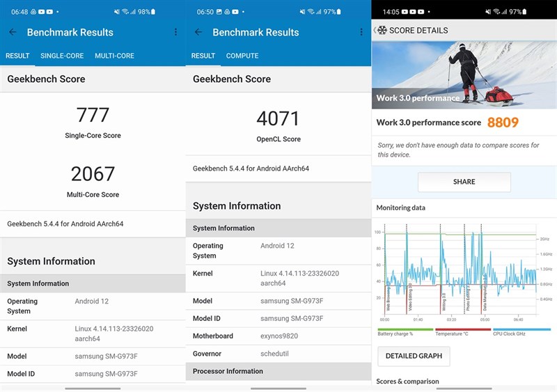The height and width of the screenshot is (392, 557).
Task: Switch to MULTI-CORE tab
Action: point(114,56)
